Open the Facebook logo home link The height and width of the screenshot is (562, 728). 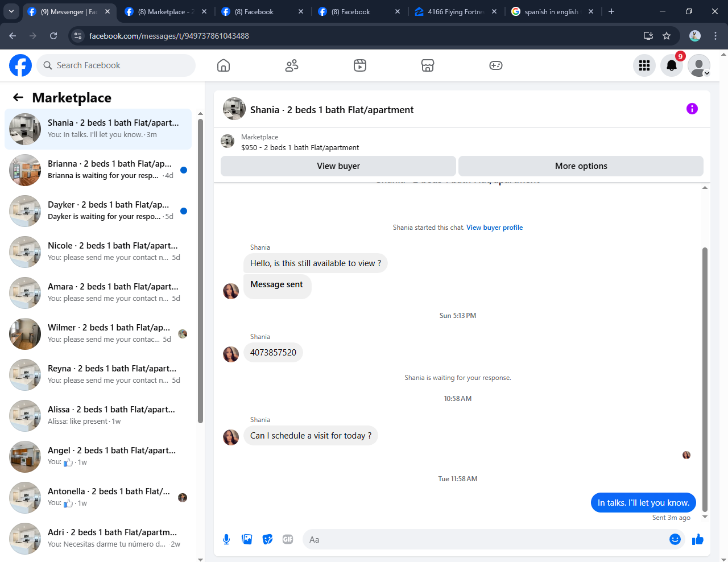click(20, 65)
